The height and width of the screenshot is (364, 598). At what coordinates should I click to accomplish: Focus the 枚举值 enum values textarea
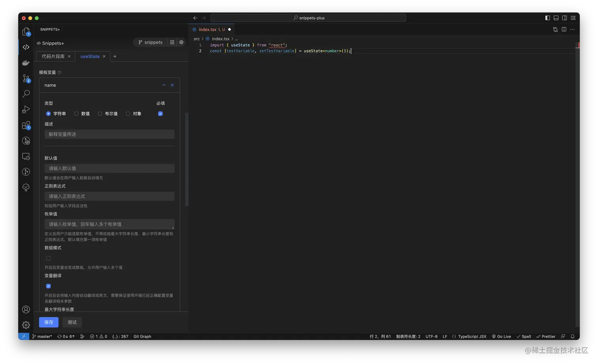pos(110,224)
